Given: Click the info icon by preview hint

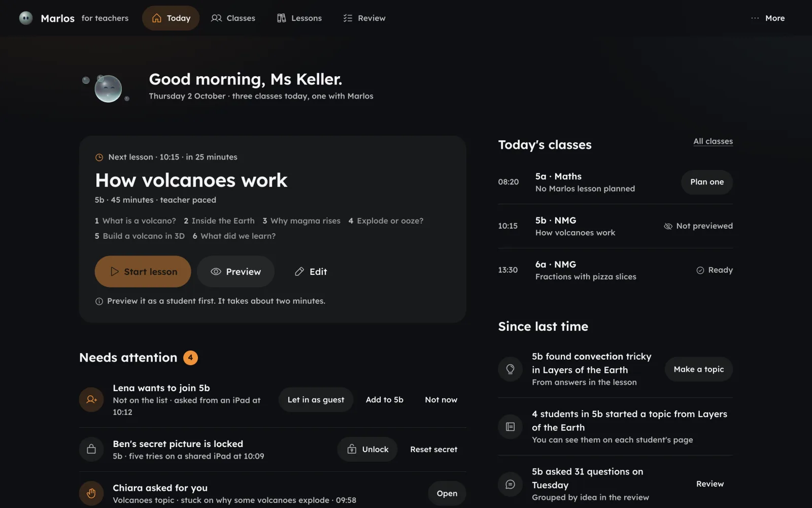Looking at the screenshot, I should (x=99, y=301).
